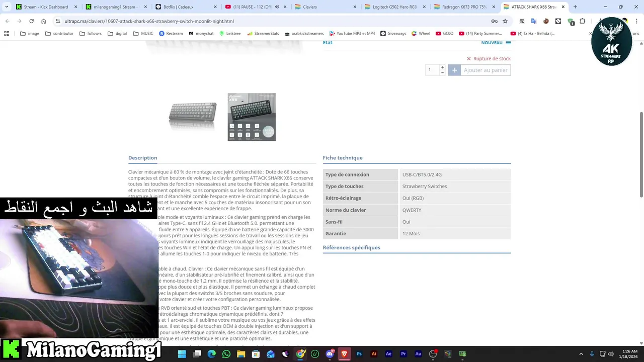Increase product quantity with up arrow

coord(442,67)
